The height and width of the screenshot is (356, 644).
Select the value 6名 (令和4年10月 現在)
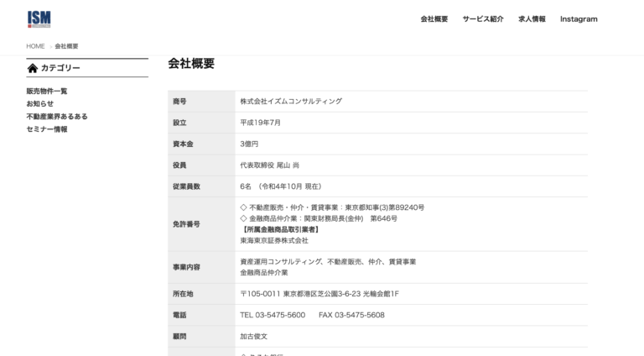click(281, 186)
